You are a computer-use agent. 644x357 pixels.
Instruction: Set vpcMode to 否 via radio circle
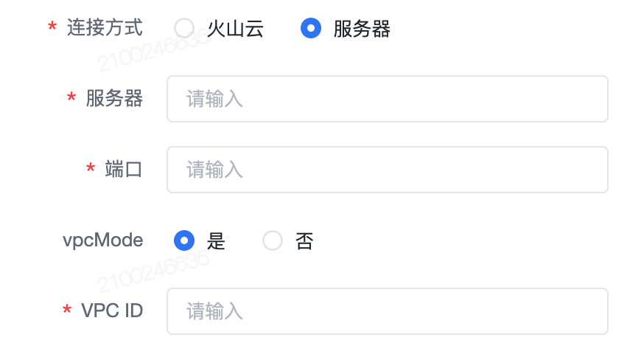pyautogui.click(x=273, y=240)
